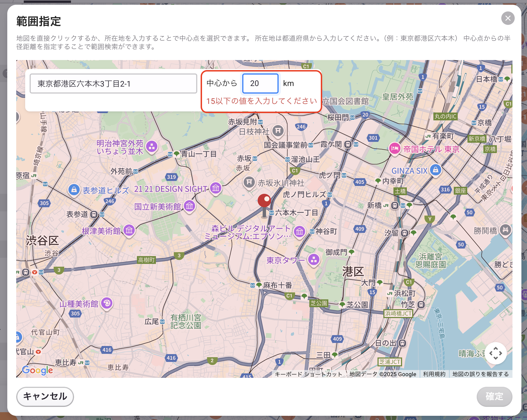The image size is (527, 420).
Task: Click the 神谷町 station label
Action: tap(326, 231)
